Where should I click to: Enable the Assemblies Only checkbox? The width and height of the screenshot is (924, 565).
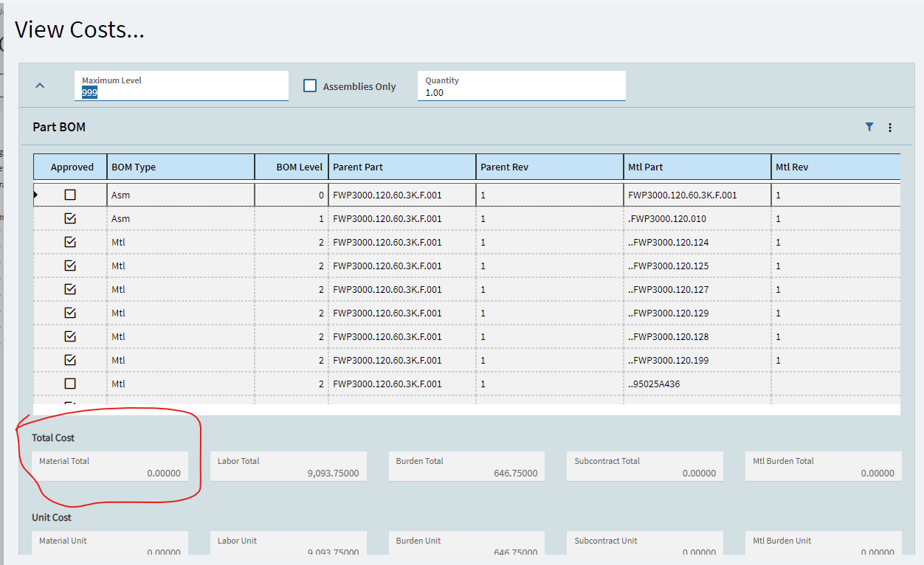310,86
